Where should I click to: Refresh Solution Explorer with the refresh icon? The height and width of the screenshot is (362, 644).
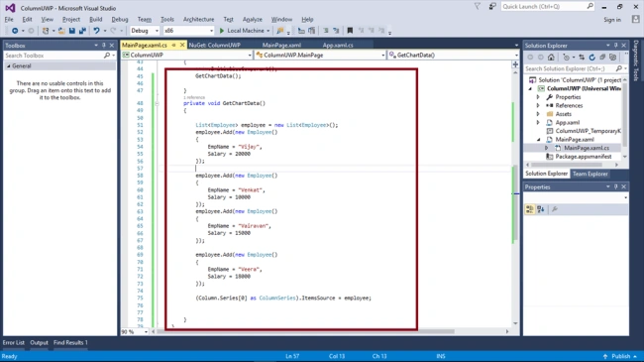pos(591,58)
